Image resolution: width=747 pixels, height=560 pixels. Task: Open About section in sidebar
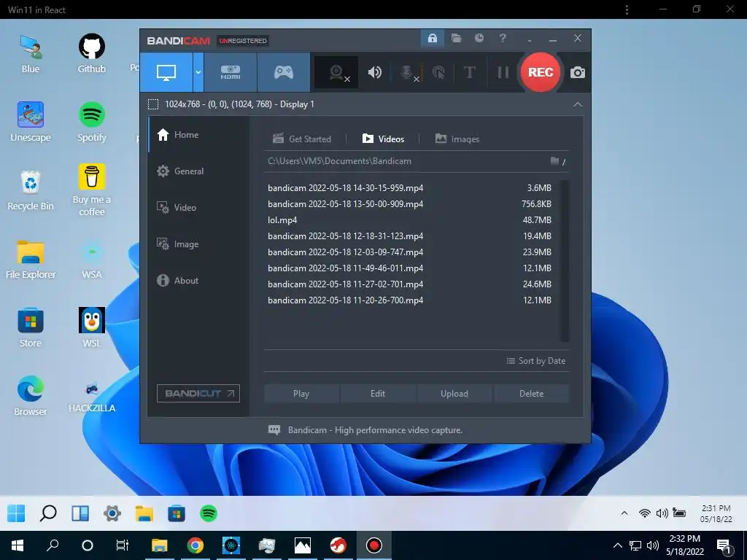[198, 281]
